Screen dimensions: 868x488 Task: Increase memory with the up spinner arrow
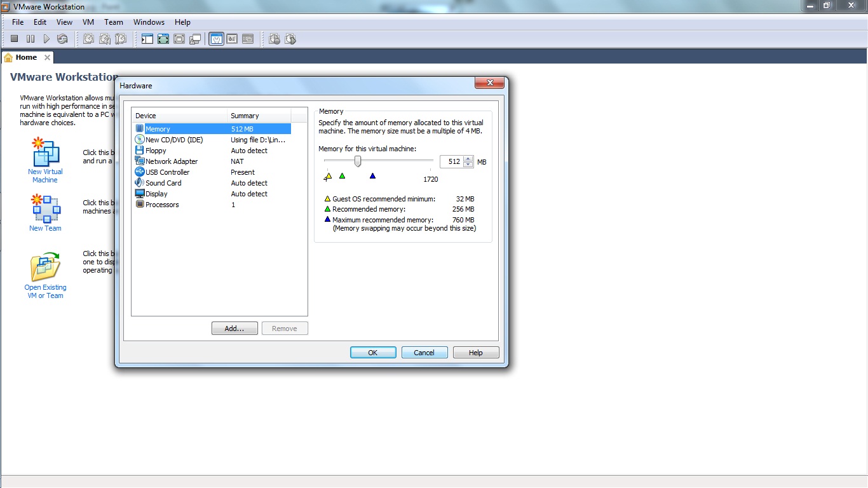(x=468, y=159)
